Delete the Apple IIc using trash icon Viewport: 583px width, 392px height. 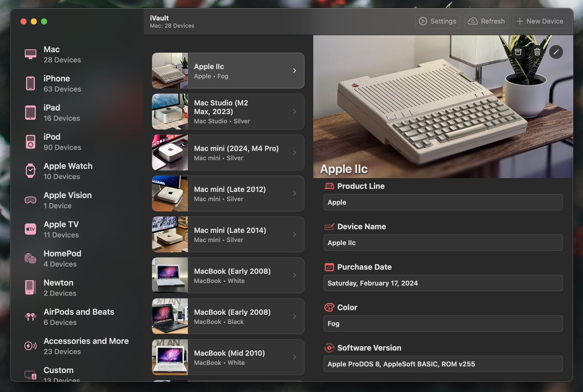[537, 51]
